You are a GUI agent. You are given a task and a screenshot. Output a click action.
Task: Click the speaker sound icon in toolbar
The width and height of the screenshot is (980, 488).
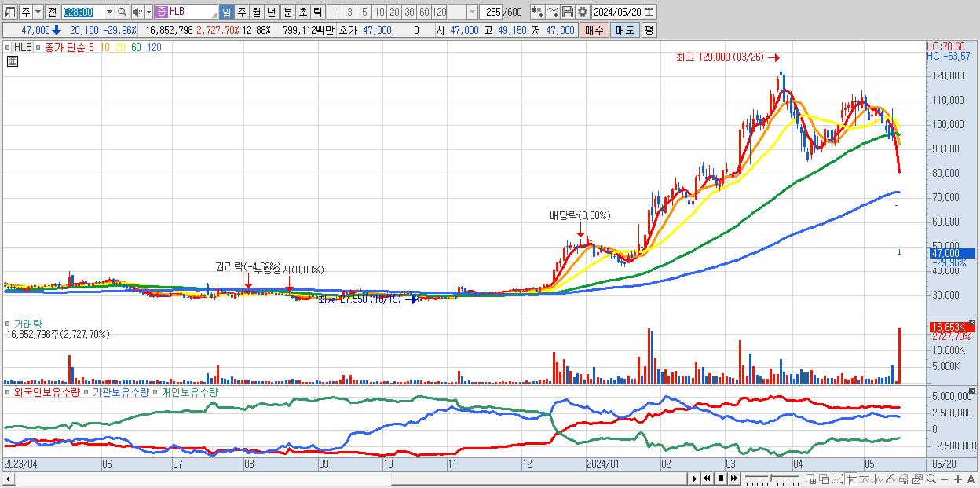137,12
